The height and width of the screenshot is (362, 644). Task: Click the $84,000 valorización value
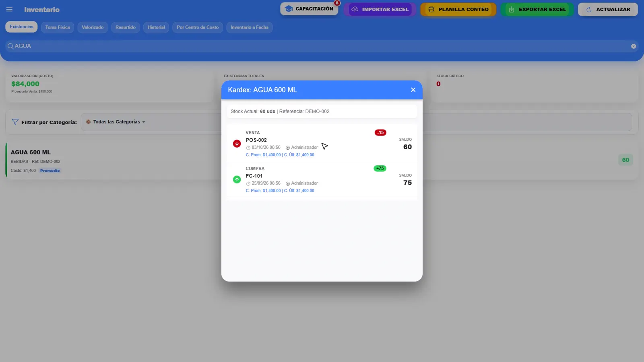coord(25,84)
